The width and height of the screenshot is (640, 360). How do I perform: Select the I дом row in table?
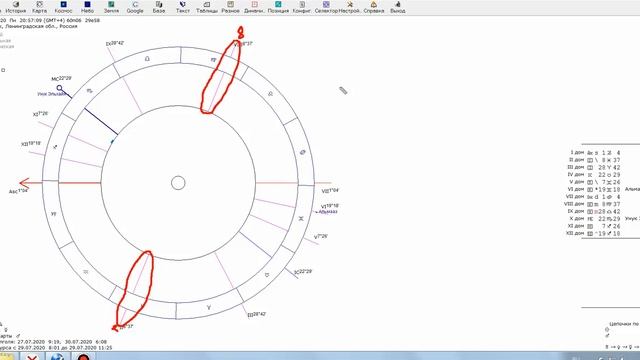(596, 153)
